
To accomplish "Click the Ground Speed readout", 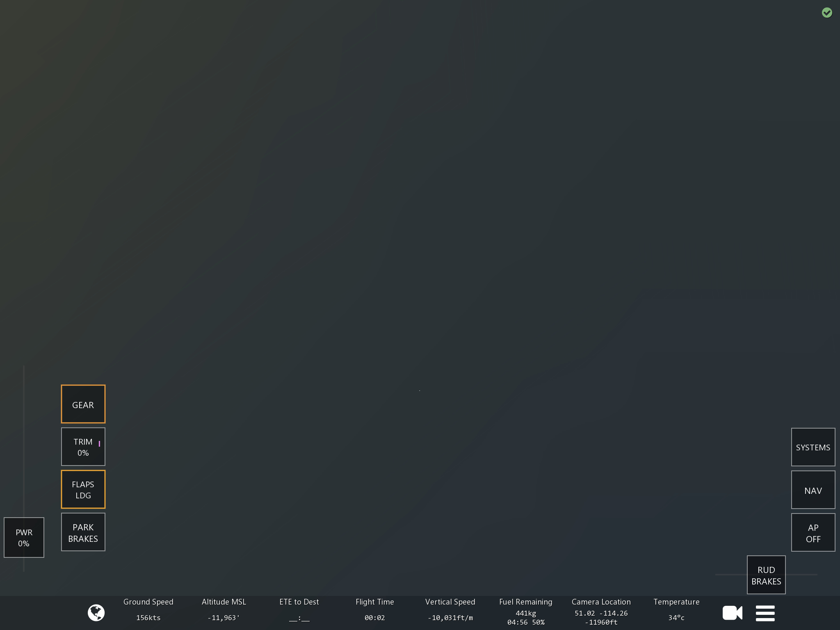I will (148, 610).
